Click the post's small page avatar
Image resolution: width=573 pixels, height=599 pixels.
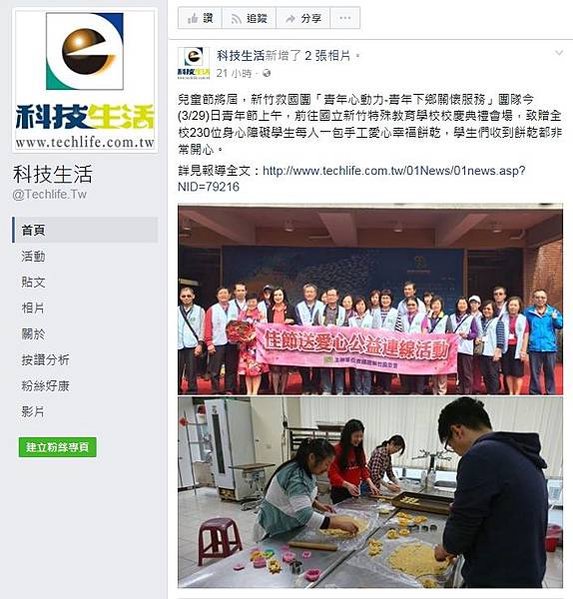pyautogui.click(x=194, y=63)
